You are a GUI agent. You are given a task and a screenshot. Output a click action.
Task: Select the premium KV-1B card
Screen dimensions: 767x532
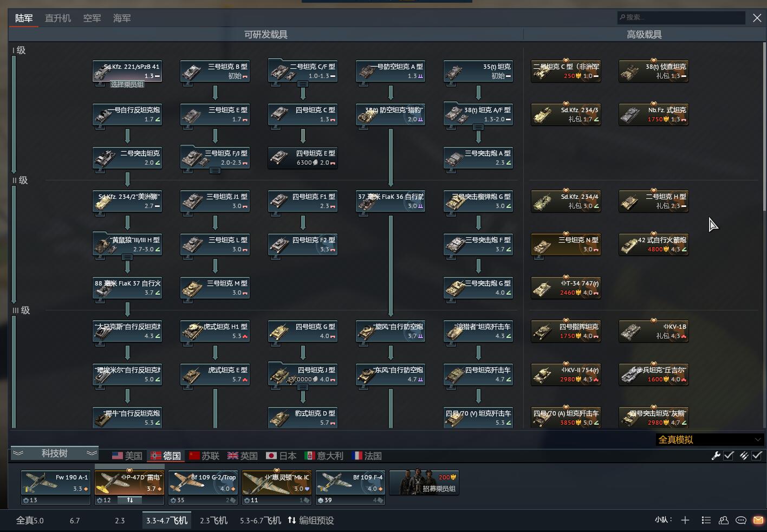tap(654, 331)
